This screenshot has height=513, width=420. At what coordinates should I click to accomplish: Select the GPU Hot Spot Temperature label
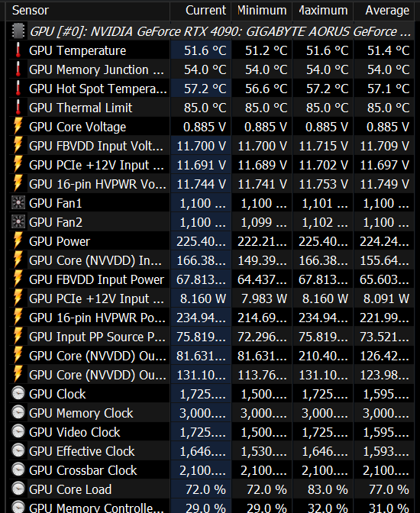point(99,89)
